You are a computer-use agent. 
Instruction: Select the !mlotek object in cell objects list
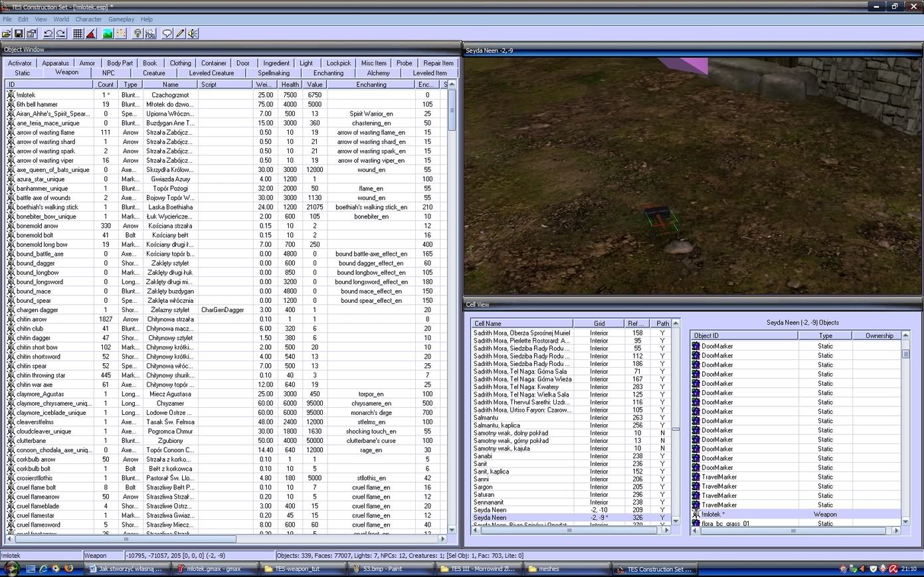pos(796,514)
